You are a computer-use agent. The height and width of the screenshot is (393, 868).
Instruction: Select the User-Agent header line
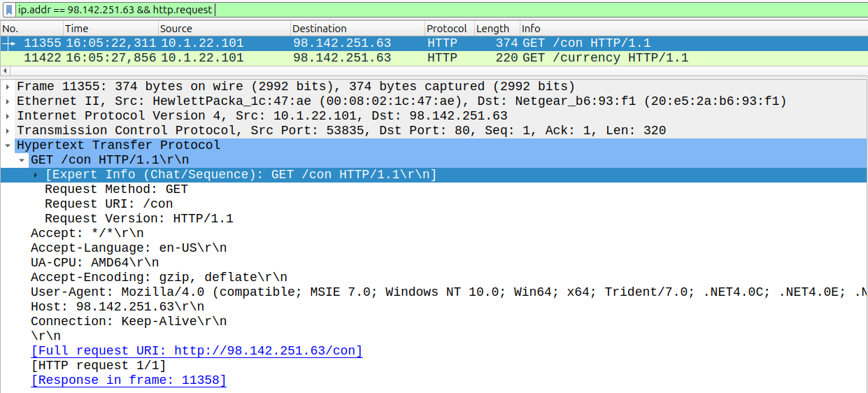tap(449, 292)
